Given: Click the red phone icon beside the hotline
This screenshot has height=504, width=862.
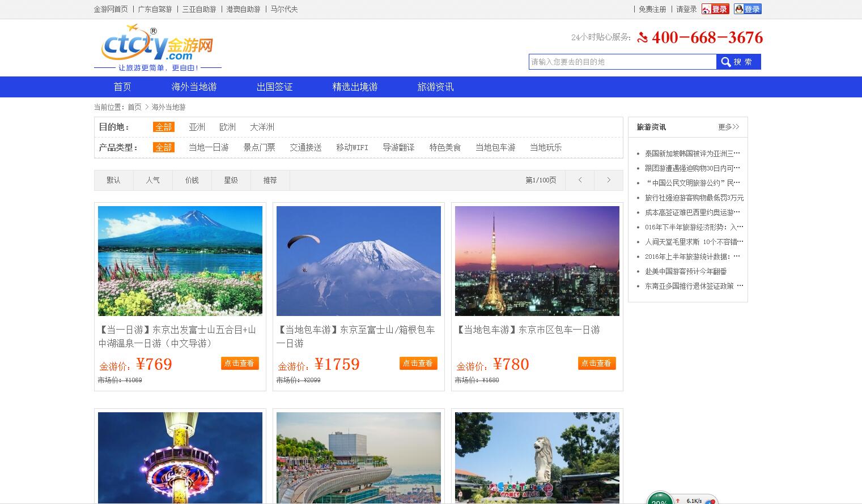Looking at the screenshot, I should click(x=642, y=38).
